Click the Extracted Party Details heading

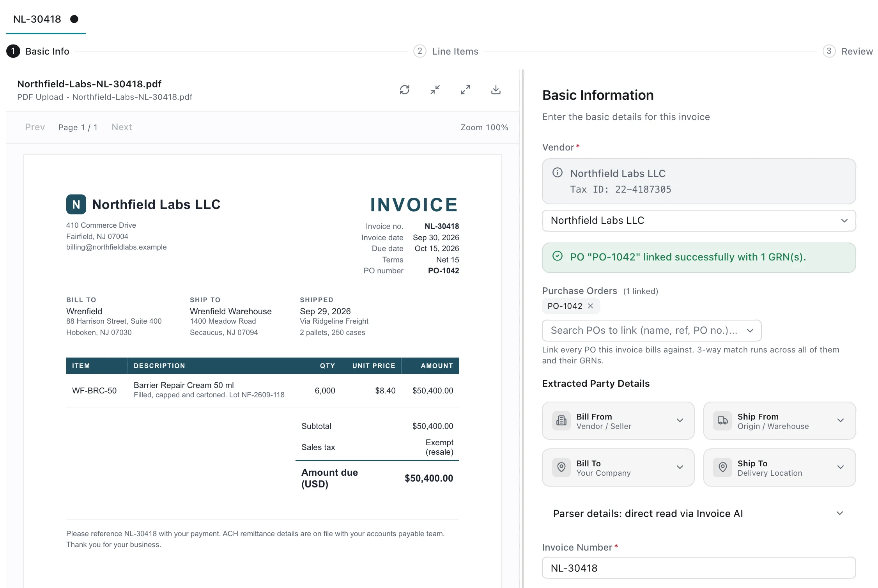click(x=596, y=384)
